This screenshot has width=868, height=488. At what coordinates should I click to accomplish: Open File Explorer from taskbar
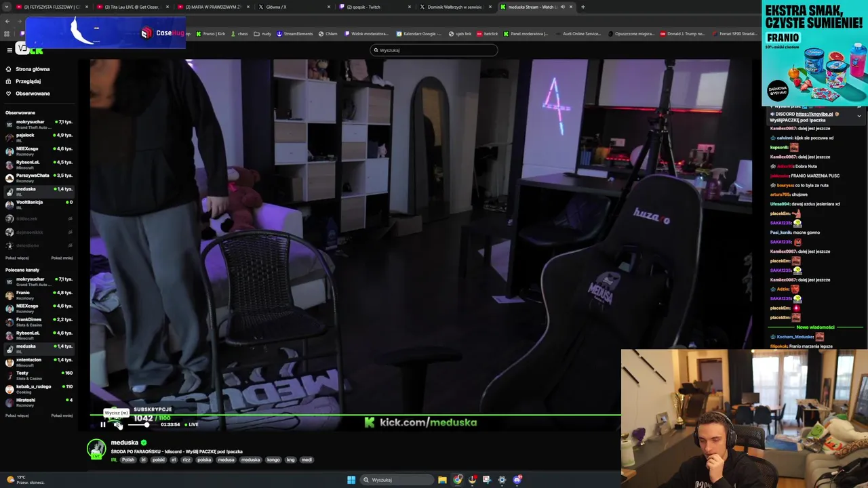pyautogui.click(x=442, y=480)
